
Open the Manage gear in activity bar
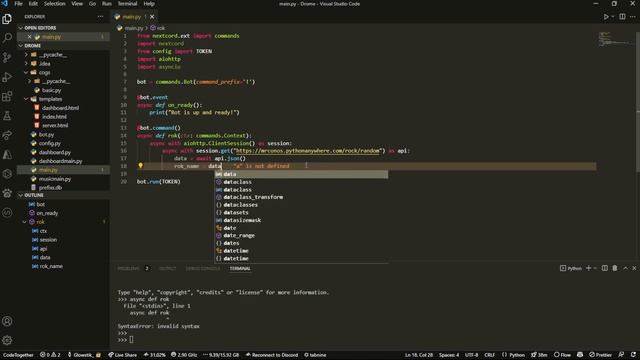click(x=7, y=340)
